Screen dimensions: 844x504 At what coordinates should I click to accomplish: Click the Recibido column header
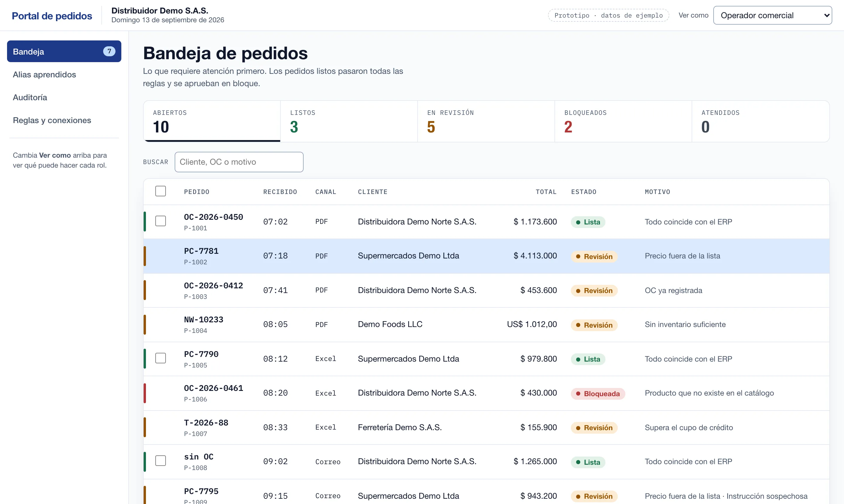pyautogui.click(x=280, y=192)
